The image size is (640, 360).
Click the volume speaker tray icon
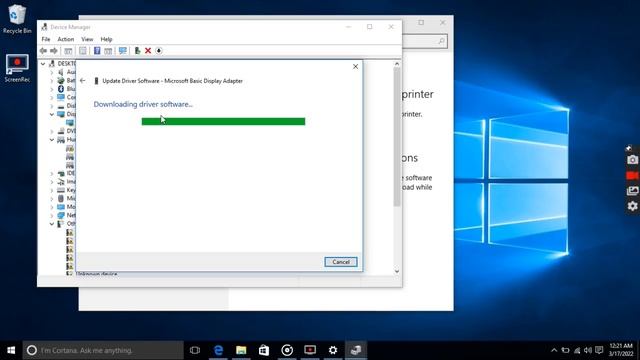pos(588,350)
